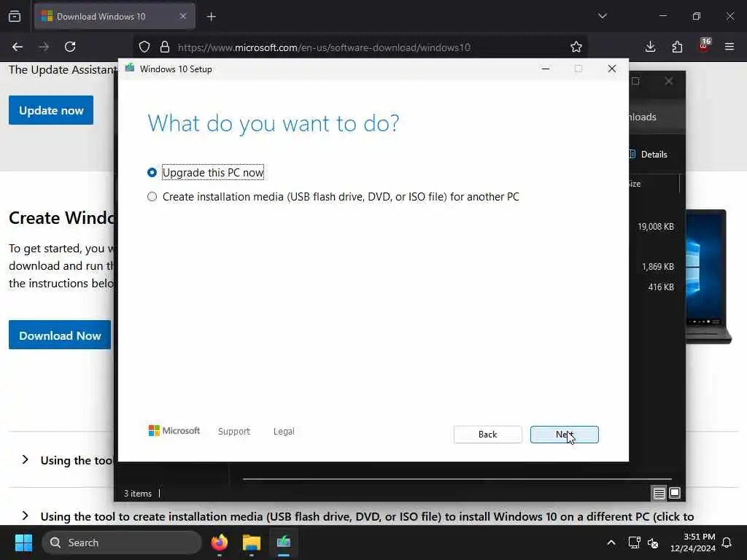Open the Support link in Setup

234,432
